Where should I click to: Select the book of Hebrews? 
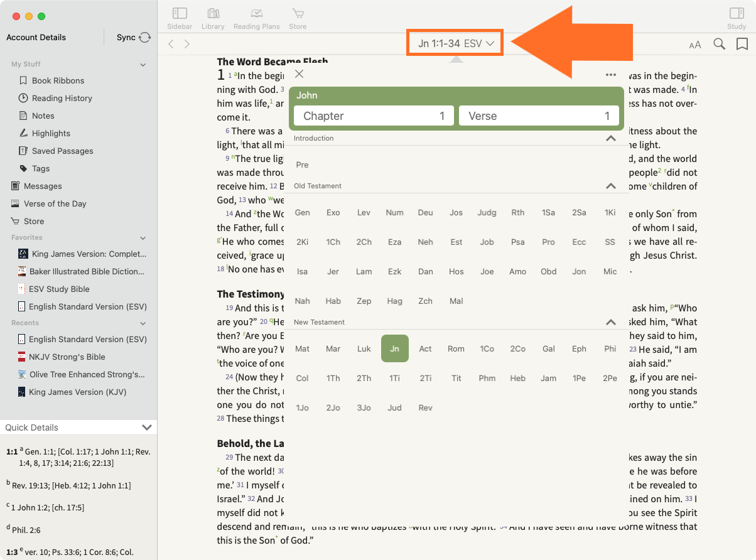517,379
